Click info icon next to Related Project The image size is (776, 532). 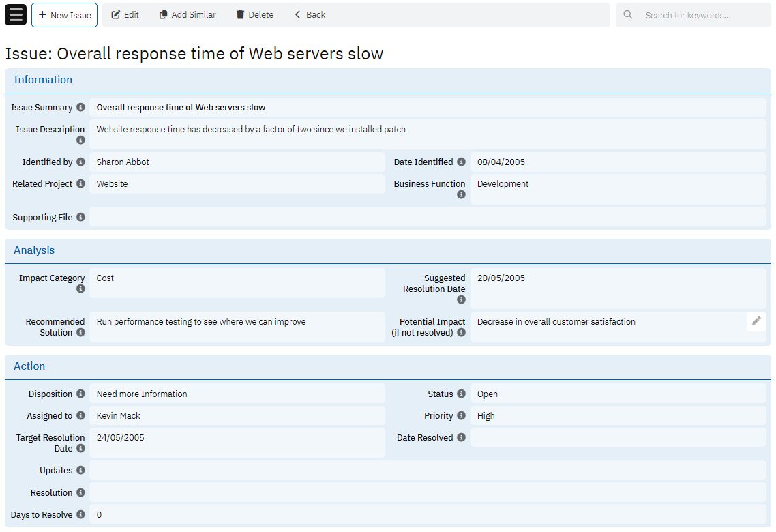(80, 184)
